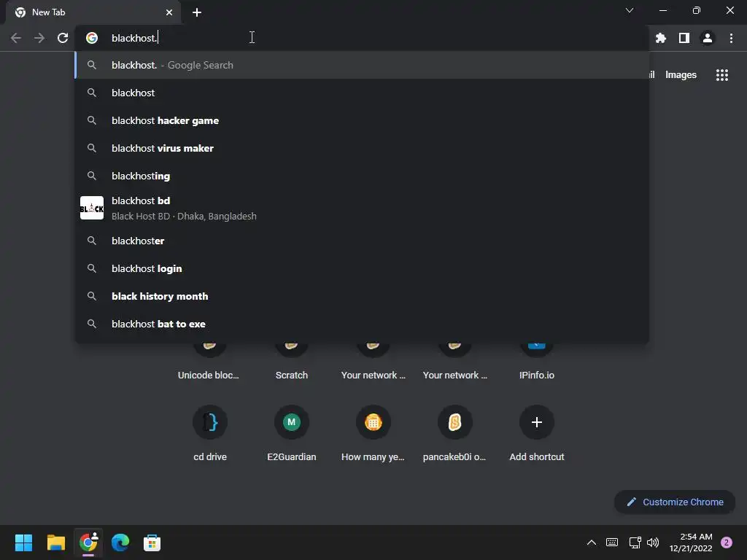Open the Google apps grid
Screen dimensions: 747x560
coord(721,75)
